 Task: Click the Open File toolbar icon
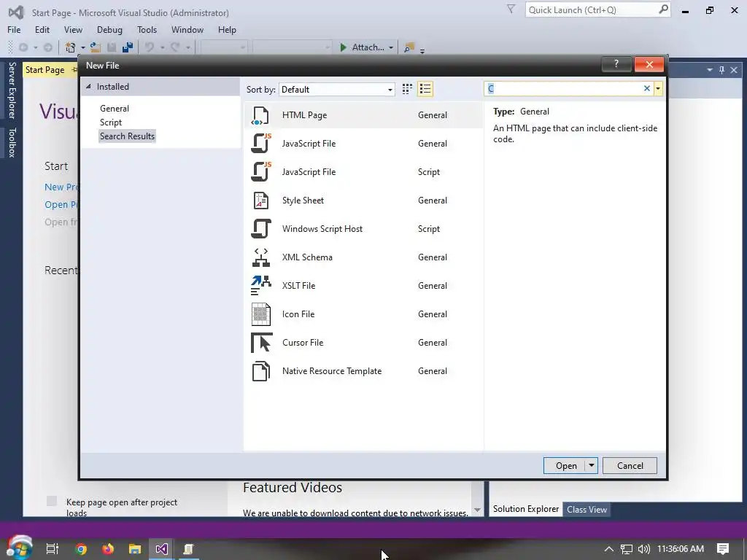(96, 47)
